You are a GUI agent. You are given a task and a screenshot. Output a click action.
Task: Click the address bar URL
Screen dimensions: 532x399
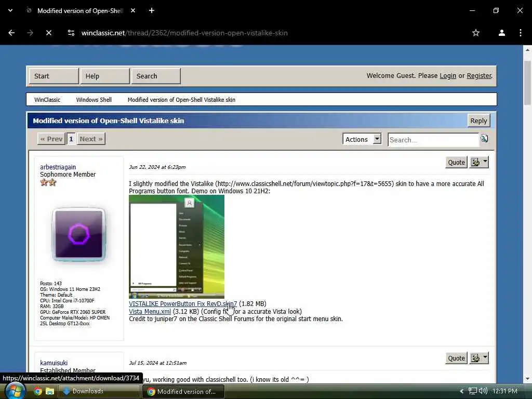pos(184,33)
